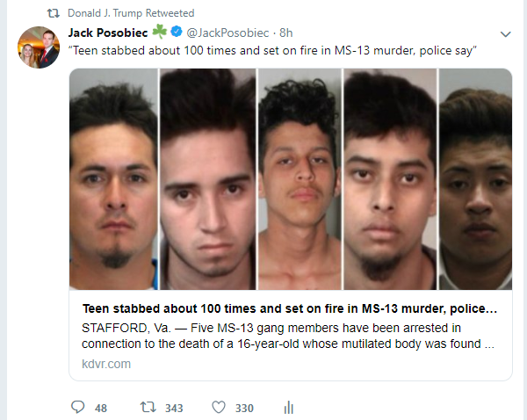
Task: Open the @JackPosobiec handle link
Action: click(x=227, y=33)
